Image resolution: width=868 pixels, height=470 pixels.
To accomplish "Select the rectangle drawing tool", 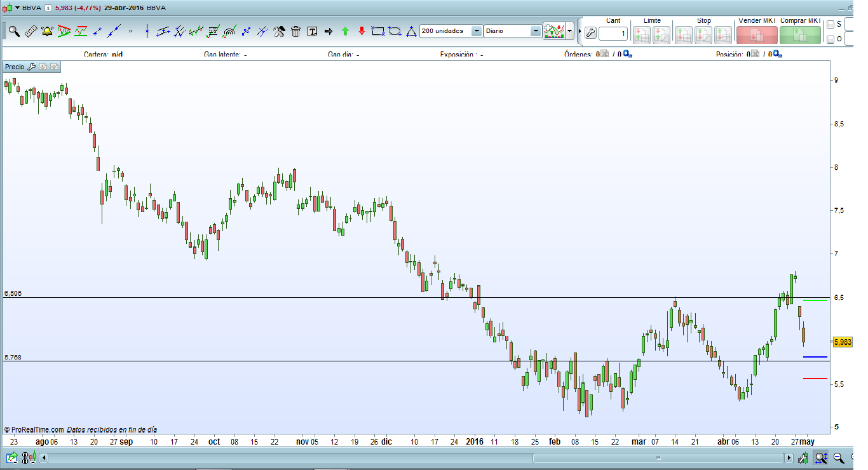I will click(378, 30).
